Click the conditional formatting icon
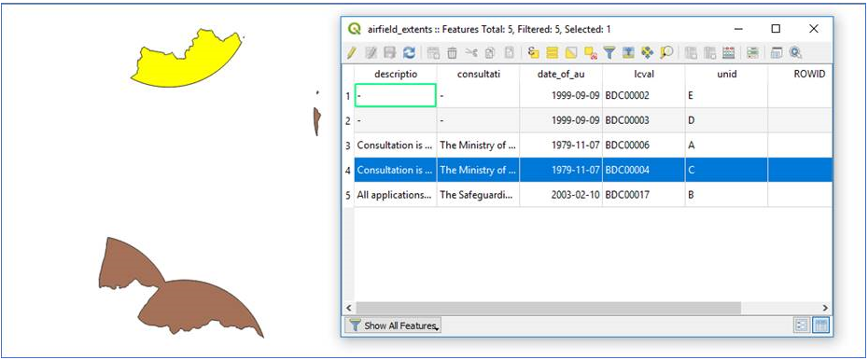Viewport: 868px width, 360px height. point(752,52)
